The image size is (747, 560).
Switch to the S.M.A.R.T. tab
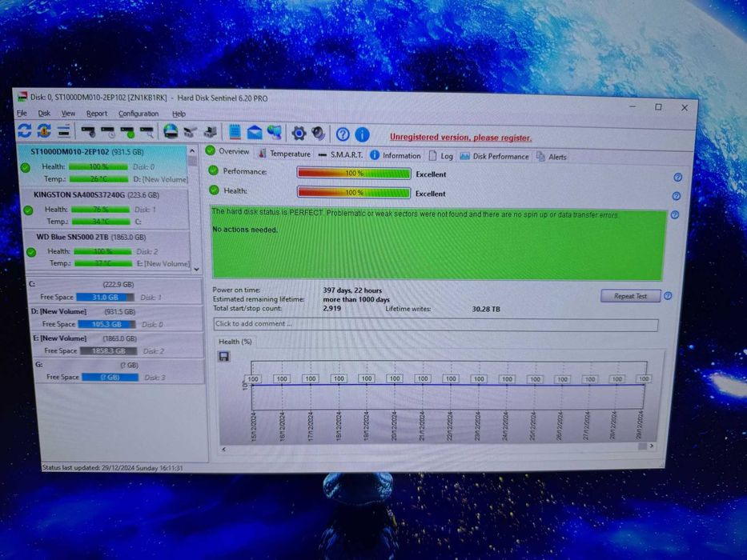(340, 154)
